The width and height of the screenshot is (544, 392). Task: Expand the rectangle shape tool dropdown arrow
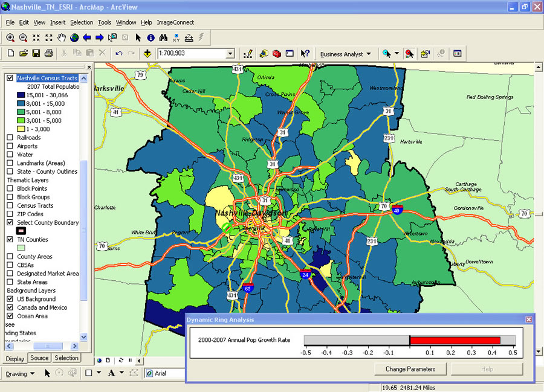point(99,373)
